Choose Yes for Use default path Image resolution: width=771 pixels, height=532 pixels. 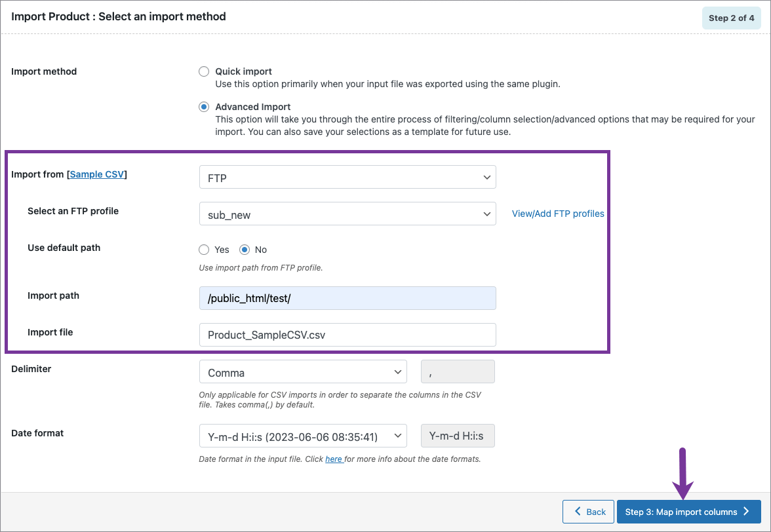pos(204,250)
